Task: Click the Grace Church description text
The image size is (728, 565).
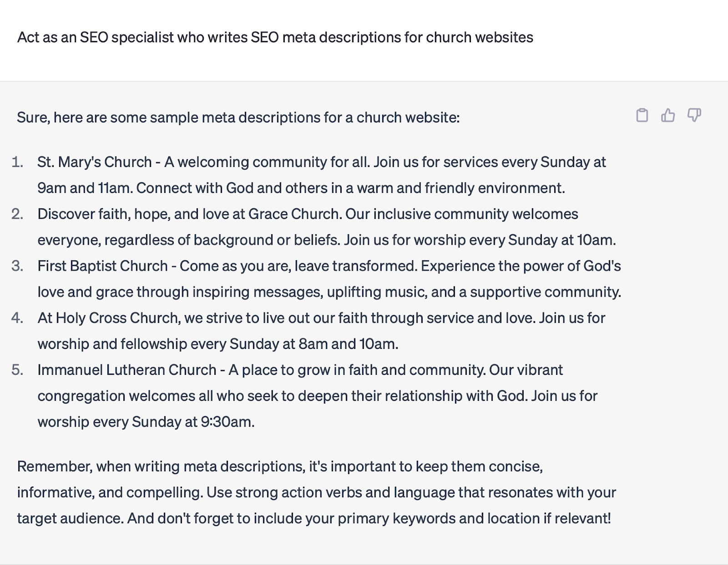Action: [327, 227]
